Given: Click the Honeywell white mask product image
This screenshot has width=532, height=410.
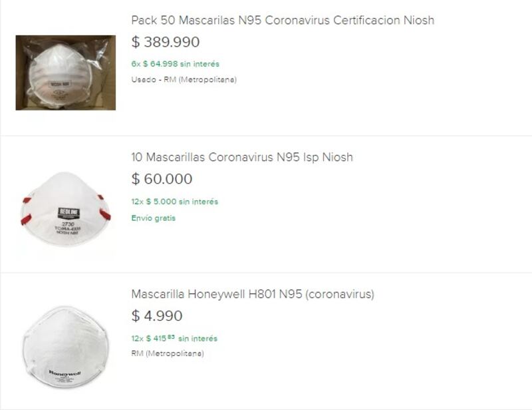Looking at the screenshot, I should point(65,347).
